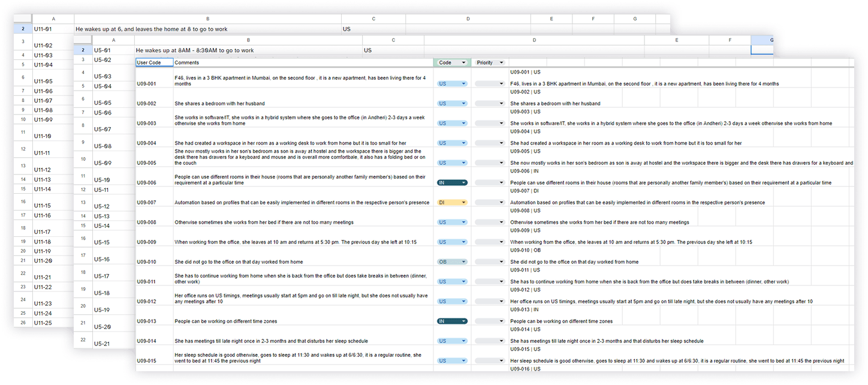Click 'He wakes up at 8AM - 8:30AM' cell
868x385 pixels.
[x=249, y=50]
